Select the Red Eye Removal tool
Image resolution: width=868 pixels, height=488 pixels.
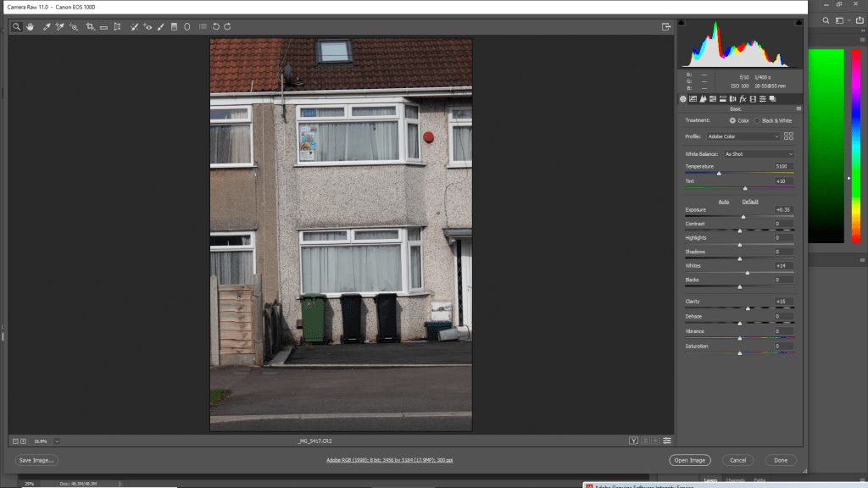tap(147, 27)
